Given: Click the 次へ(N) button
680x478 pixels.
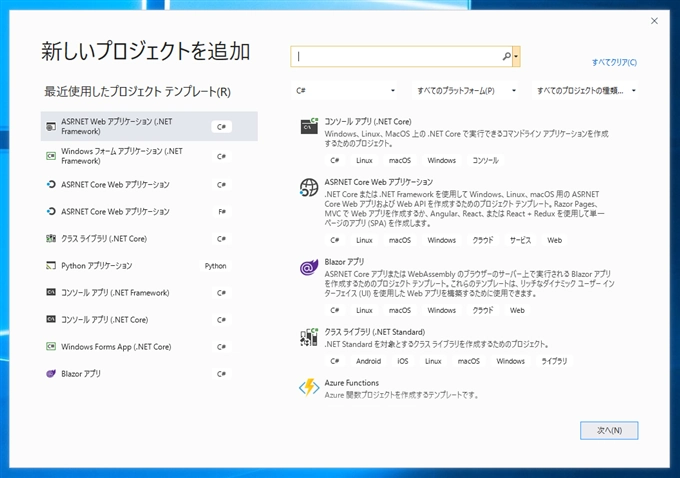Looking at the screenshot, I should (x=609, y=430).
